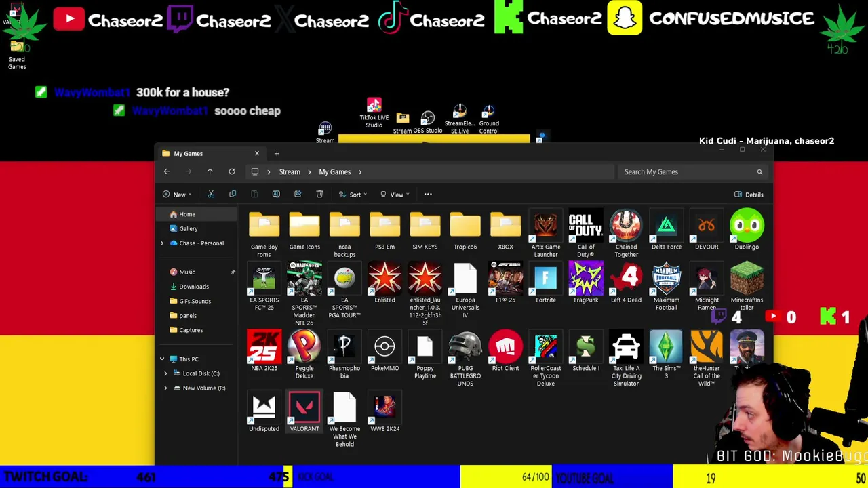This screenshot has height=488, width=868.
Task: Click the Delete trash can icon
Action: click(x=319, y=195)
